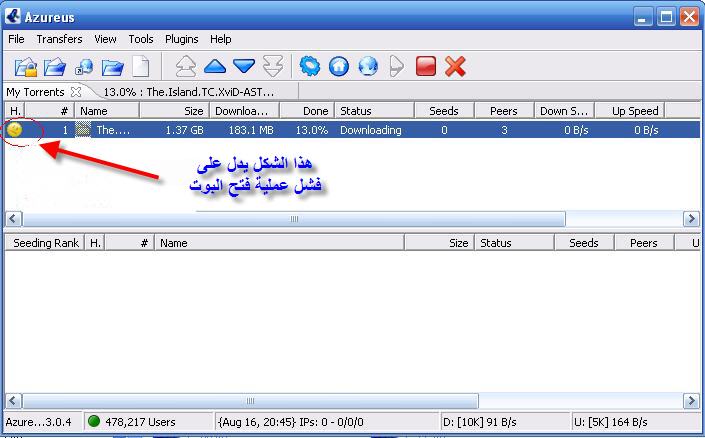This screenshot has width=705, height=438.
Task: Sort lower table by Size column
Action: (440, 243)
